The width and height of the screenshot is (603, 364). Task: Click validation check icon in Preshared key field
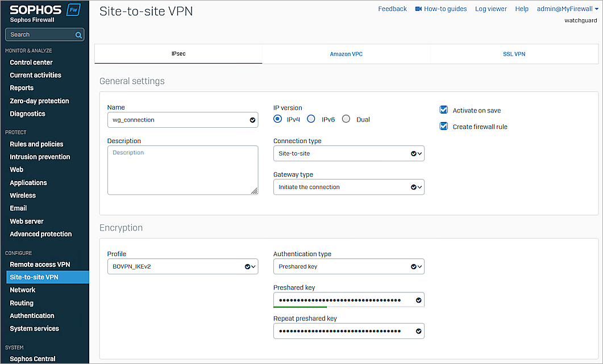click(x=419, y=300)
